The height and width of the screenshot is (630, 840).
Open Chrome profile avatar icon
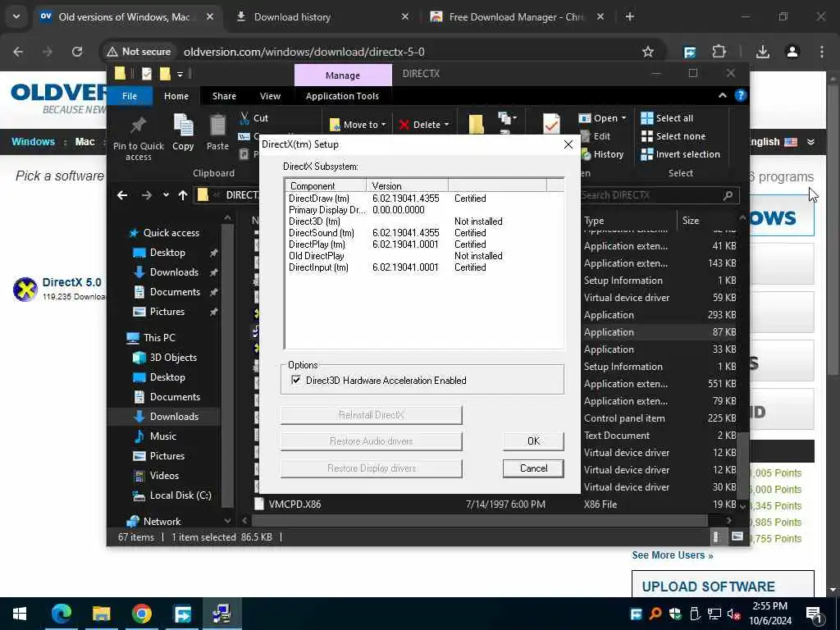[x=792, y=52]
